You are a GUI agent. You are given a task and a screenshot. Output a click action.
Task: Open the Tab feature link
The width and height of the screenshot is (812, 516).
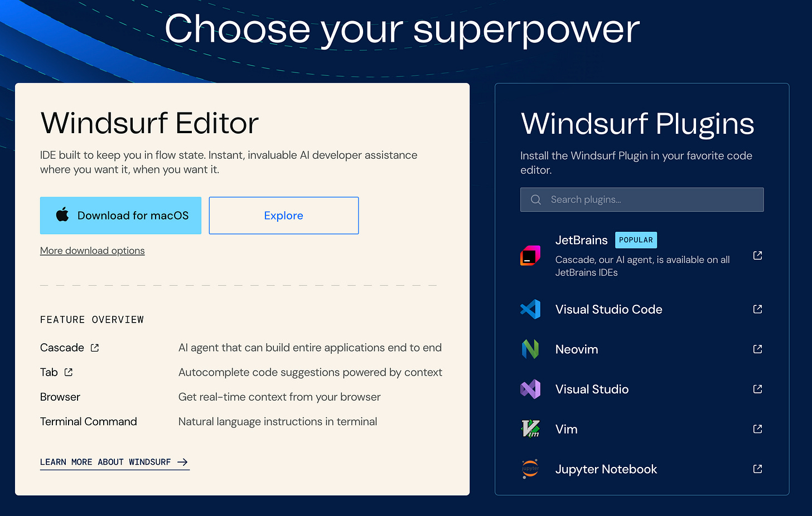[49, 372]
